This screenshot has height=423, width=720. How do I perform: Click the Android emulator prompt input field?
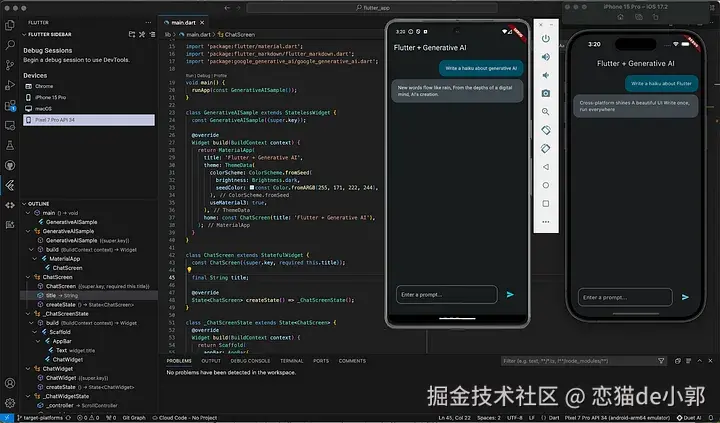click(x=446, y=294)
